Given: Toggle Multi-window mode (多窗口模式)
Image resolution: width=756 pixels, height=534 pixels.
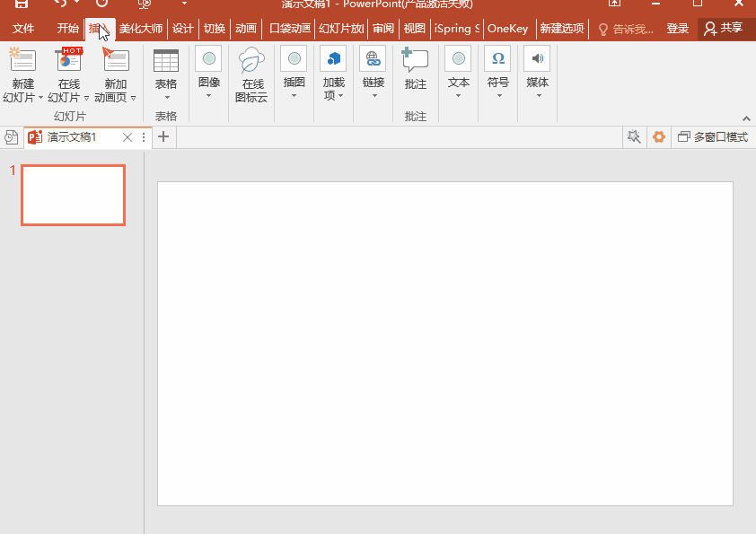Looking at the screenshot, I should click(713, 137).
